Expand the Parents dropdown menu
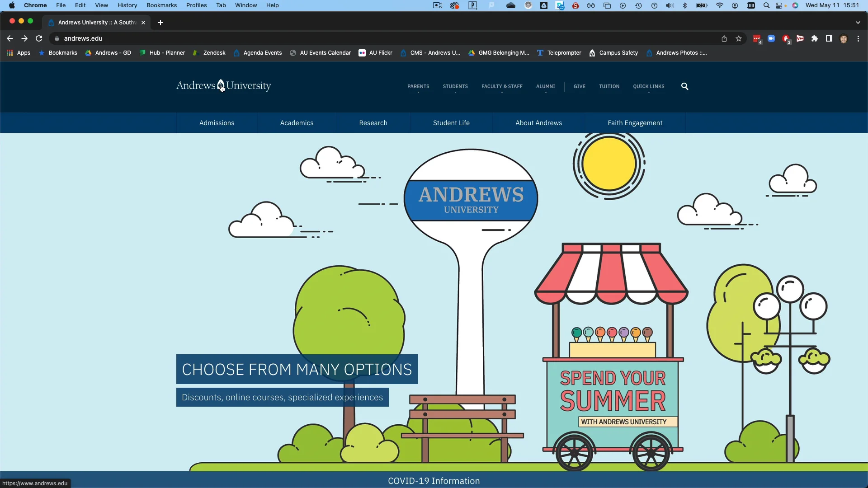Screen dimensions: 868x488 click(418, 86)
